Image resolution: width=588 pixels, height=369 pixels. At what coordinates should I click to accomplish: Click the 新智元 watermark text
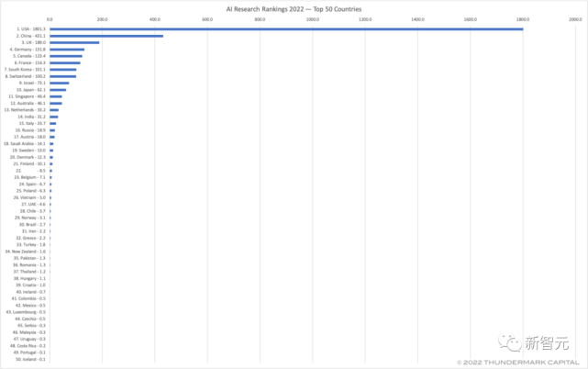pos(547,343)
